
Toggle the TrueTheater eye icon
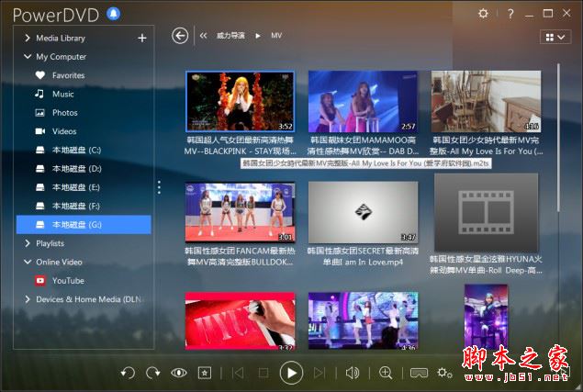pyautogui.click(x=179, y=373)
